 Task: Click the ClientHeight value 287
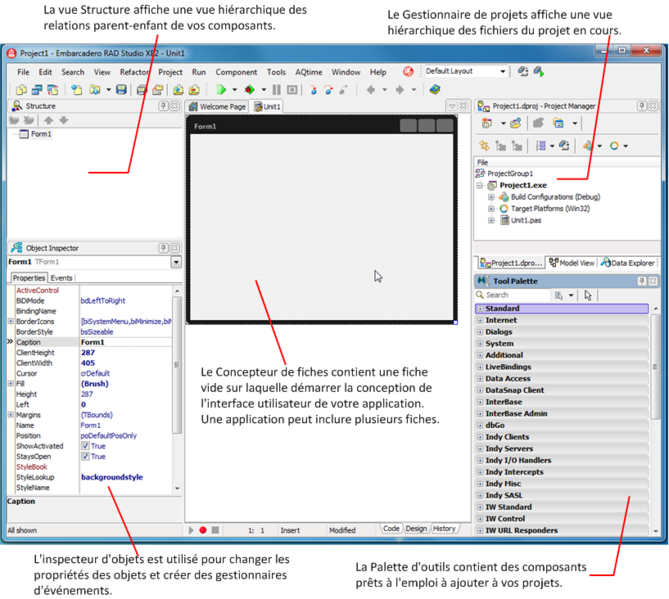point(88,352)
